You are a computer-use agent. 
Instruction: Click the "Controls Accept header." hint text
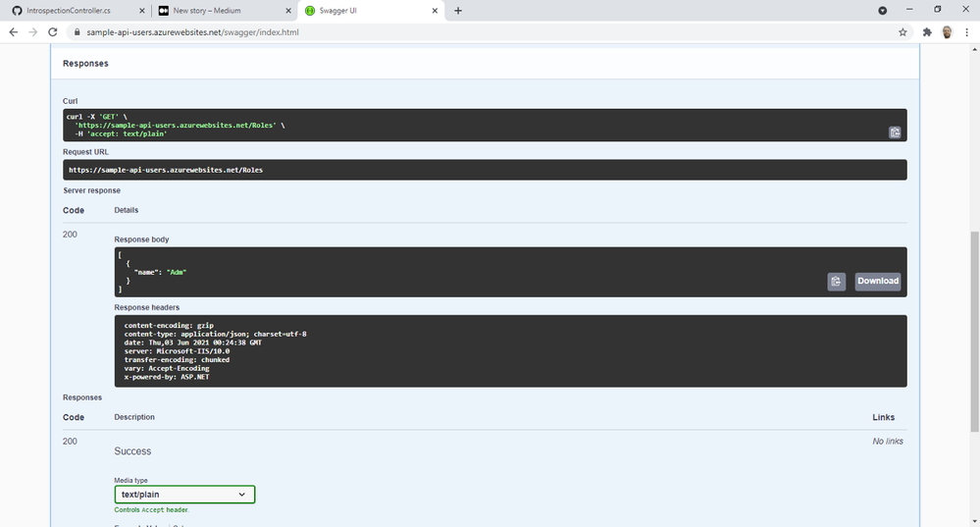tap(151, 510)
